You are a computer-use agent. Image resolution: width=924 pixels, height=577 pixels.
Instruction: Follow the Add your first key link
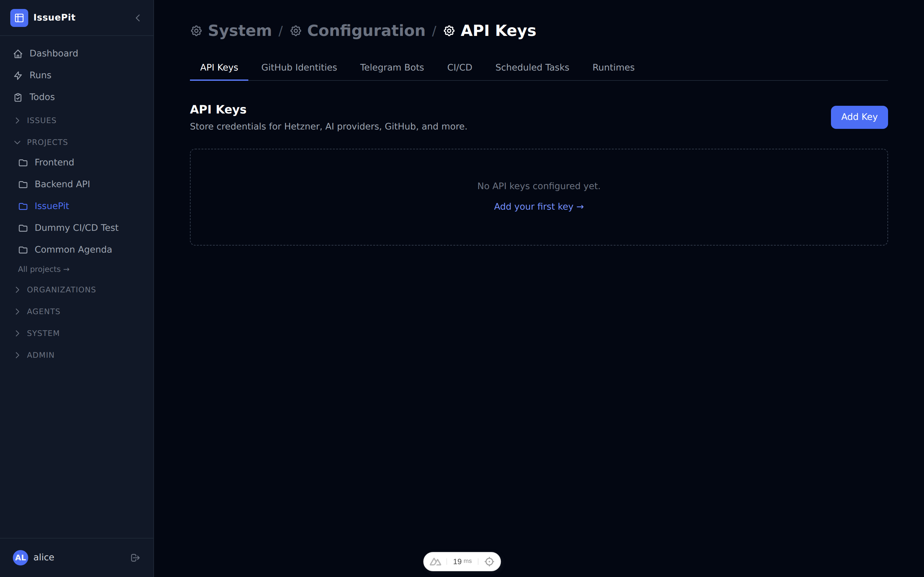point(539,206)
